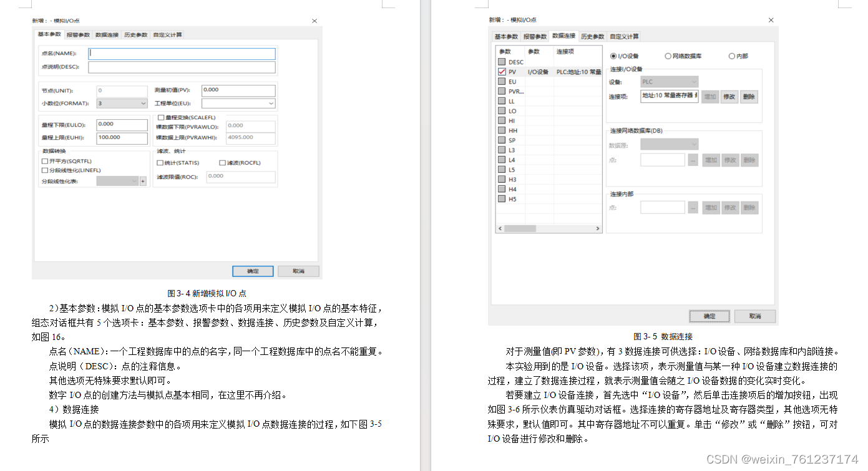Open 自定义计算 tab in Figure 3-5 dialog
Screen dimensions: 868x471
pyautogui.click(x=625, y=36)
